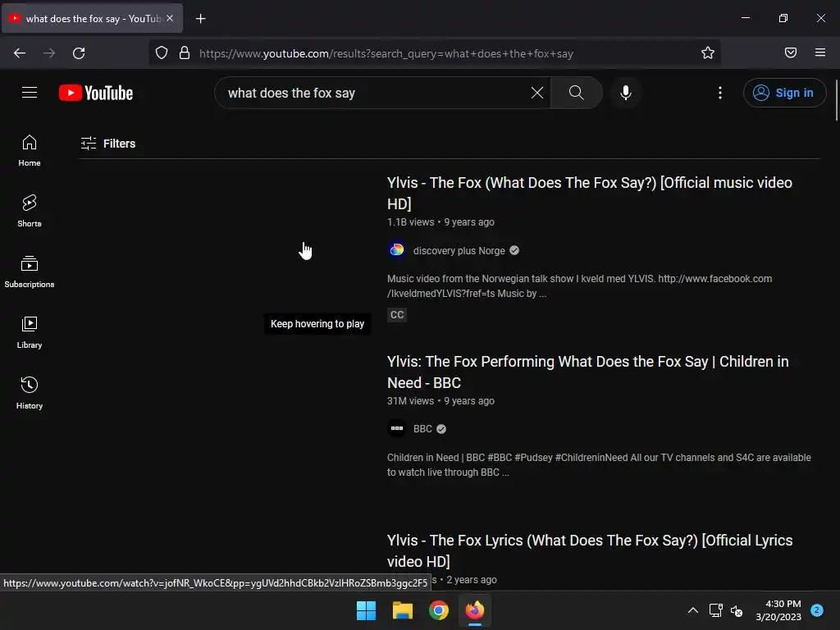The image size is (840, 630).
Task: Launch Chrome from the taskbar
Action: (x=439, y=610)
